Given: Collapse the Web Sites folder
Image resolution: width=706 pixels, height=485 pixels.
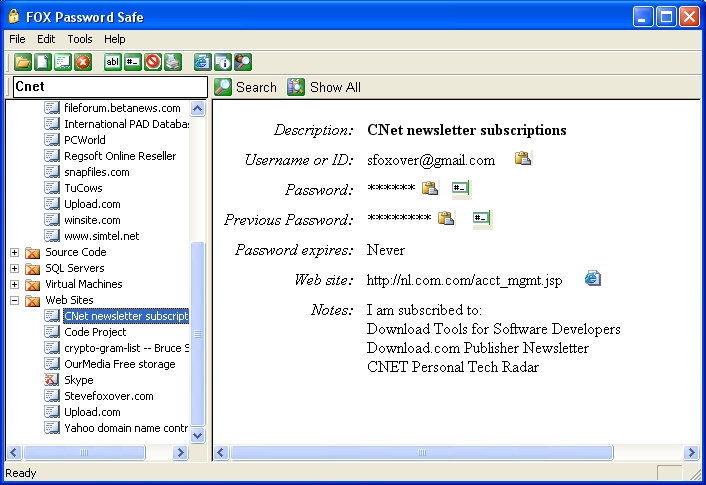Looking at the screenshot, I should [x=14, y=300].
